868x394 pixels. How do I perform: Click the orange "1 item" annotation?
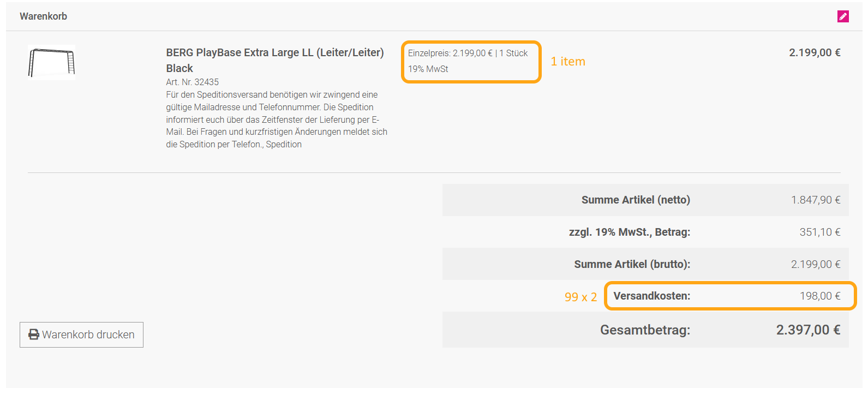coord(567,62)
